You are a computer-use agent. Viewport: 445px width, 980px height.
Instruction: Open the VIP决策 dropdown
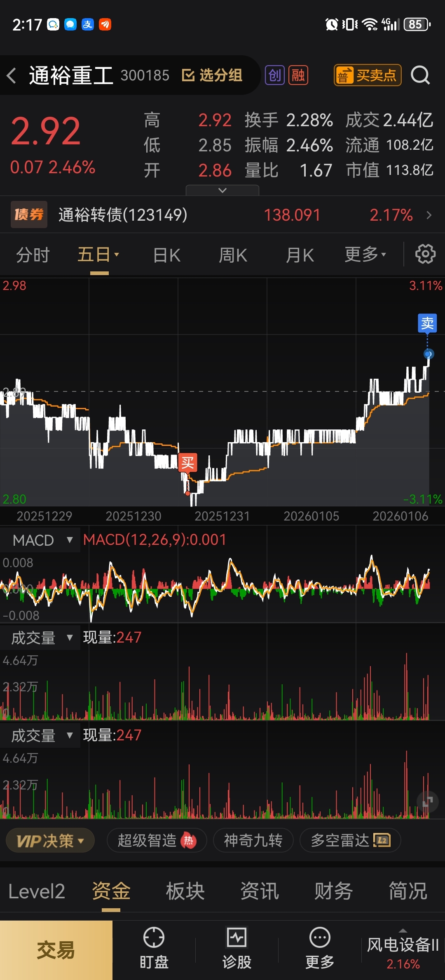[x=50, y=840]
